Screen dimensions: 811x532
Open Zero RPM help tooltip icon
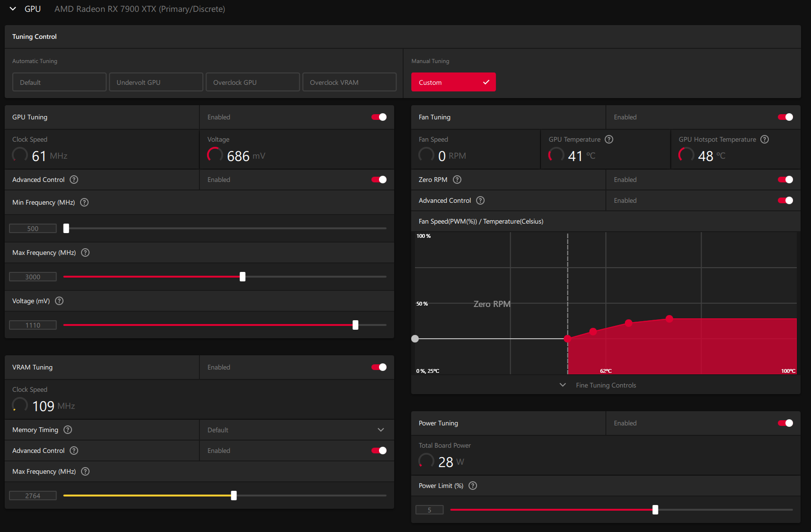pyautogui.click(x=457, y=180)
